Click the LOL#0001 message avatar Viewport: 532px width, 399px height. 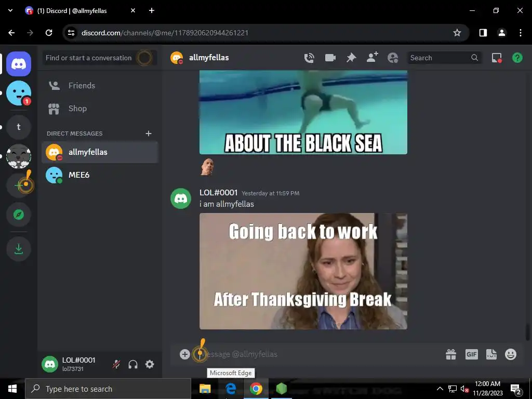pyautogui.click(x=181, y=198)
